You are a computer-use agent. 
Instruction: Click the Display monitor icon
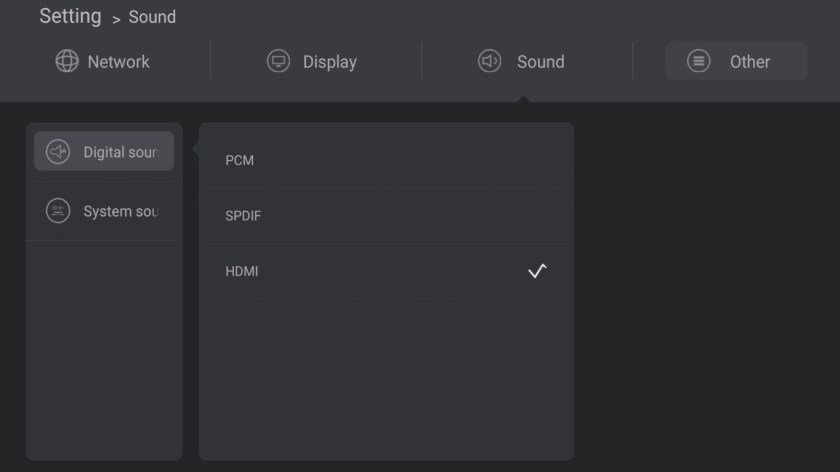(x=279, y=61)
